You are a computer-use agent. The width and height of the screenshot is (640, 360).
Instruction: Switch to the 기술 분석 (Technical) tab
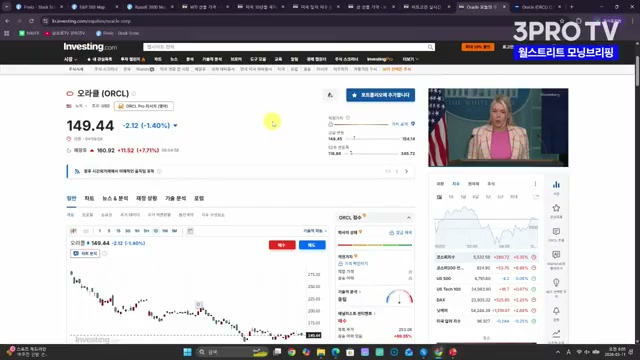176,198
